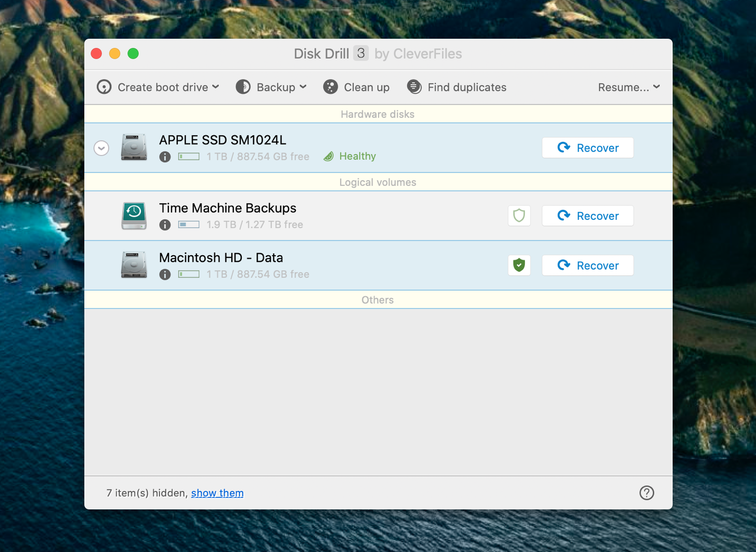Click the show them link
The height and width of the screenshot is (552, 756).
[217, 493]
